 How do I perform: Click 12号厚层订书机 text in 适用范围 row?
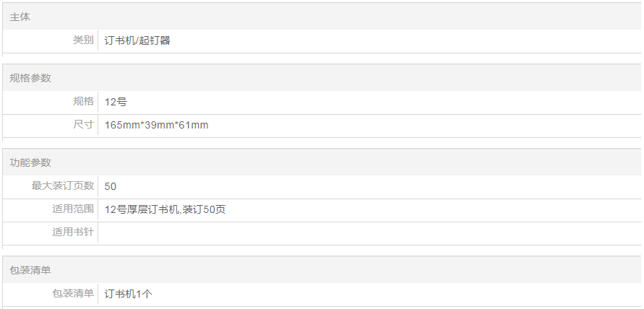(142, 209)
